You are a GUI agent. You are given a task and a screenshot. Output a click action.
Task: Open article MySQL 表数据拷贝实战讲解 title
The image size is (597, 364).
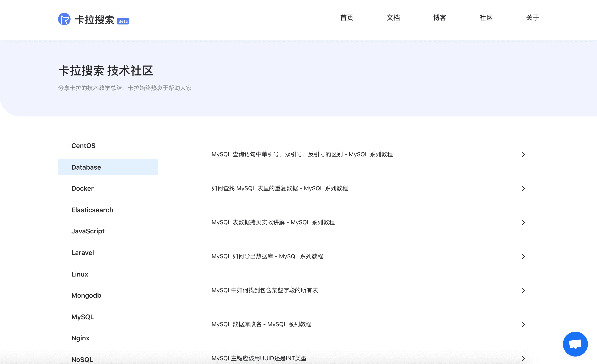273,222
